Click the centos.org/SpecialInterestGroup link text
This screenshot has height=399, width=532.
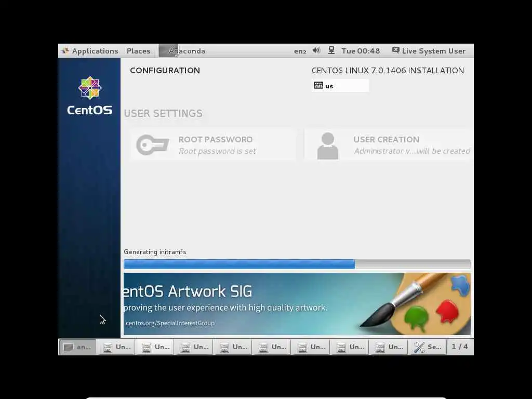169,323
